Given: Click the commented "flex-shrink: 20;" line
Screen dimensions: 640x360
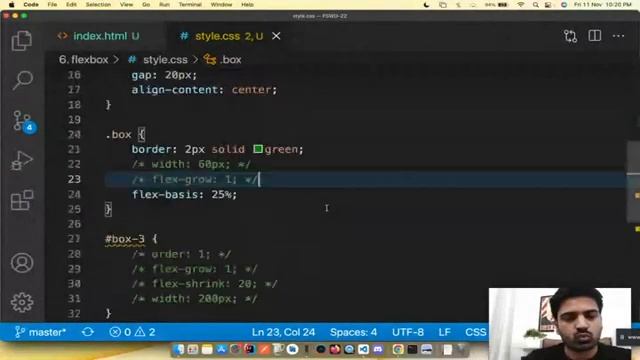Looking at the screenshot, I should point(204,284).
